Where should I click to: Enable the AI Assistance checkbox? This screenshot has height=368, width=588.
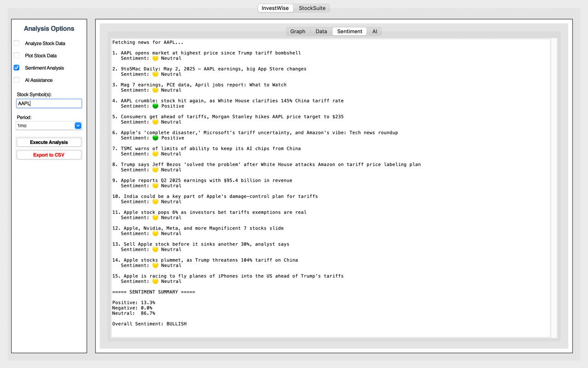17,80
